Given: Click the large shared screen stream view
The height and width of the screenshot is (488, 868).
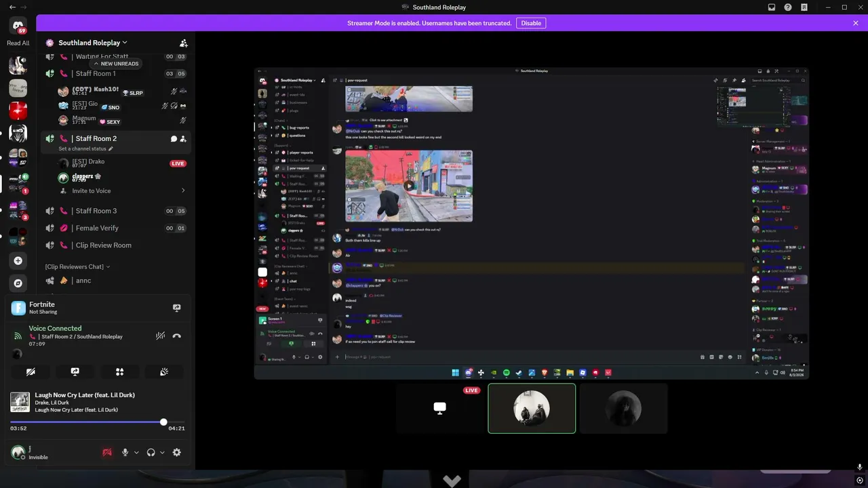Looking at the screenshot, I should pos(532,223).
